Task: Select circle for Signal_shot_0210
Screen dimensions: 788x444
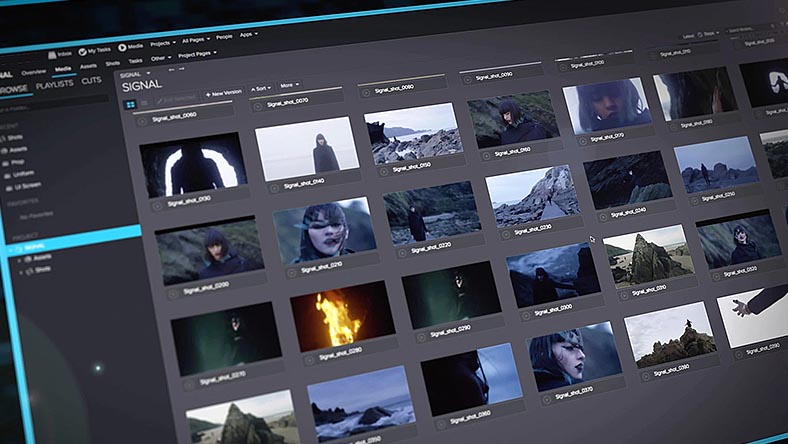Action: (291, 273)
